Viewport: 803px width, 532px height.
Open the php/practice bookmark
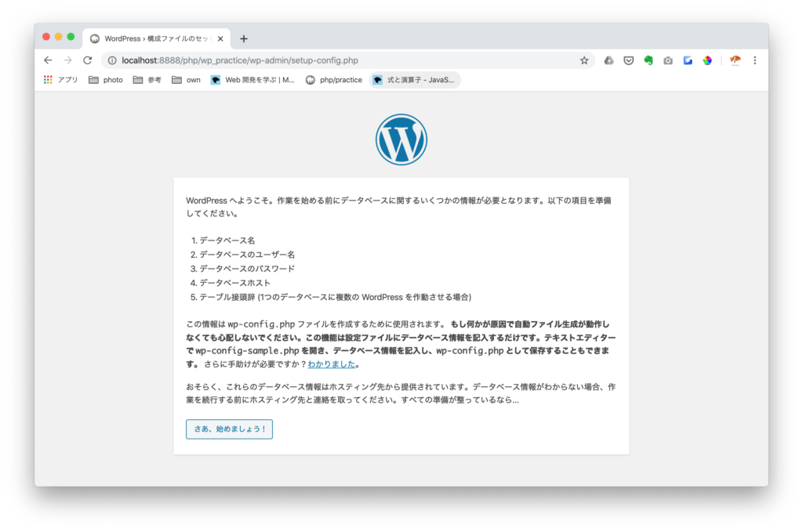334,80
